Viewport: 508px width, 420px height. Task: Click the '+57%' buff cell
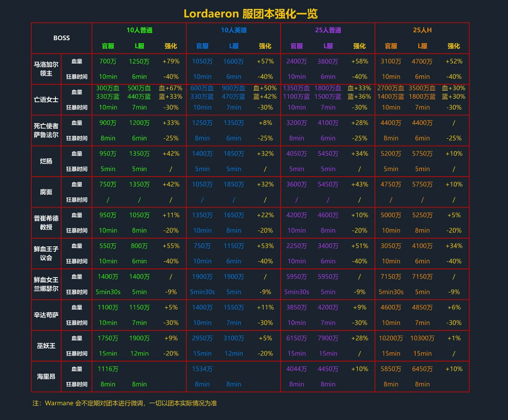tap(265, 61)
